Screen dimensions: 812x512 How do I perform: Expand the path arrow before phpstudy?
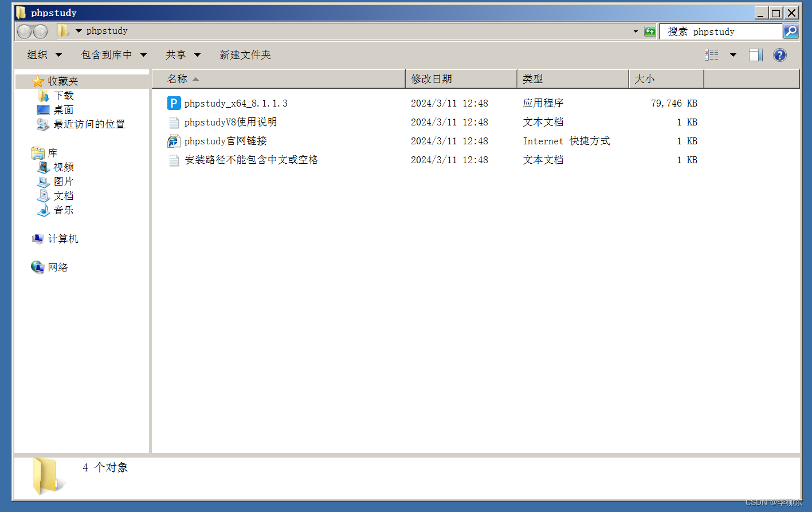[79, 31]
